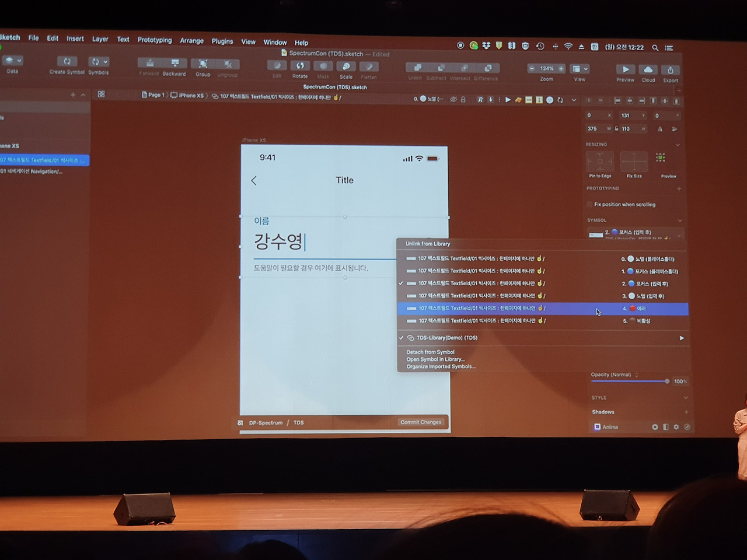Viewport: 747px width, 560px height.
Task: Click the Ungroup toolbar icon
Action: (x=228, y=64)
